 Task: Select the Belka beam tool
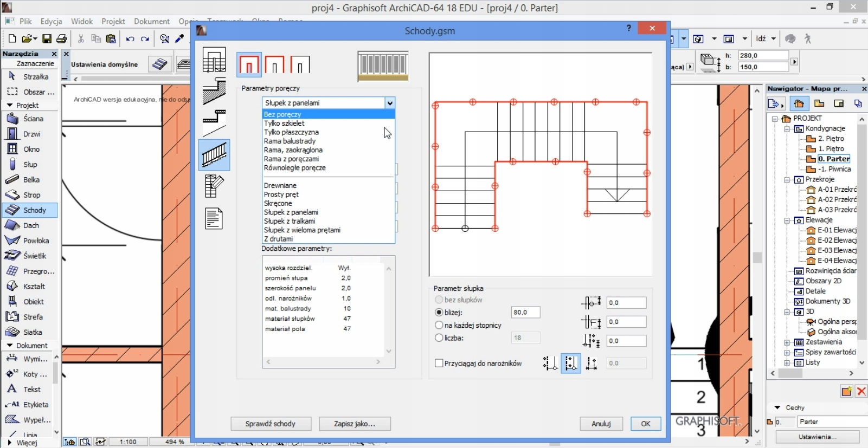point(30,179)
